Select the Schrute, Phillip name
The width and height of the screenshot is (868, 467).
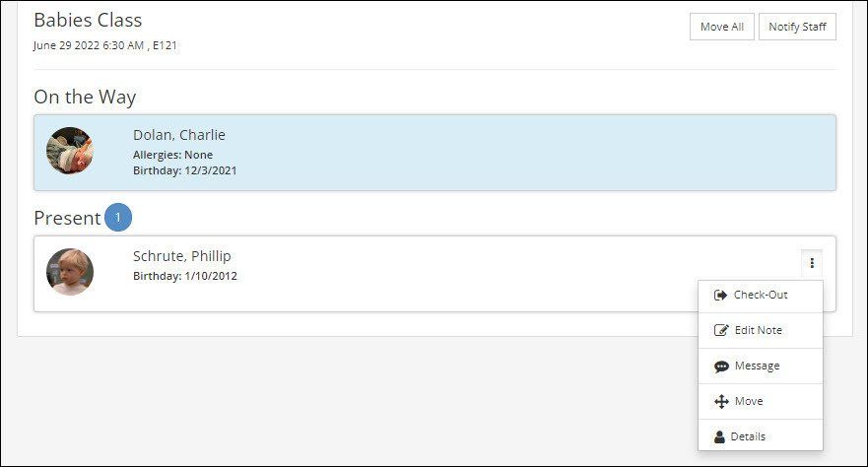pos(181,256)
